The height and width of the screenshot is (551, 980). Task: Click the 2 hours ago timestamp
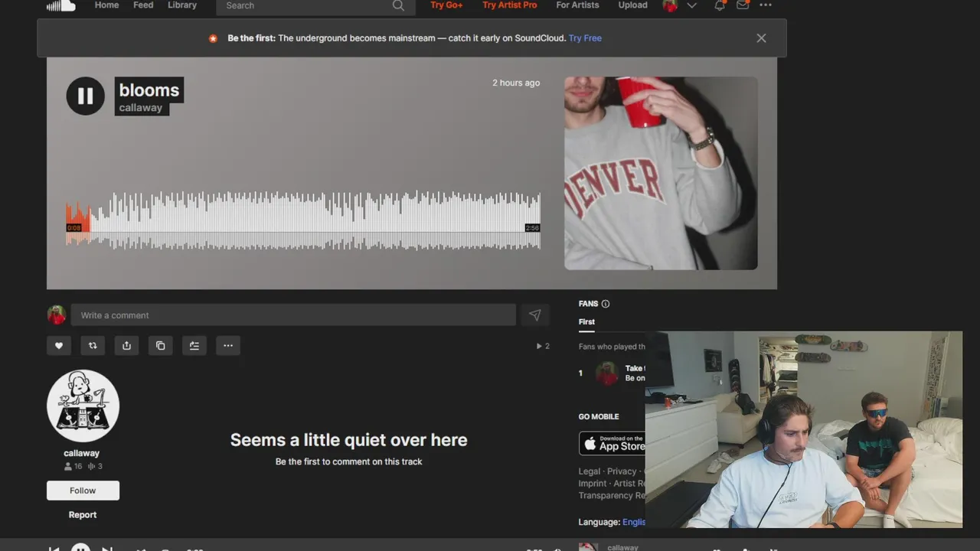pos(516,83)
